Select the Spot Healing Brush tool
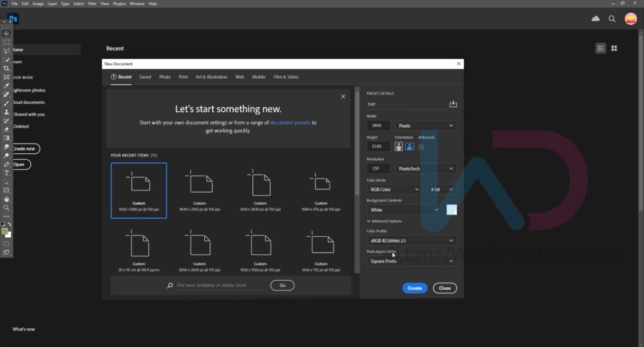 click(6, 95)
